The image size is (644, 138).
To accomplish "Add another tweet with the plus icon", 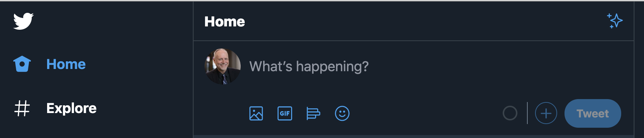I will [x=546, y=113].
